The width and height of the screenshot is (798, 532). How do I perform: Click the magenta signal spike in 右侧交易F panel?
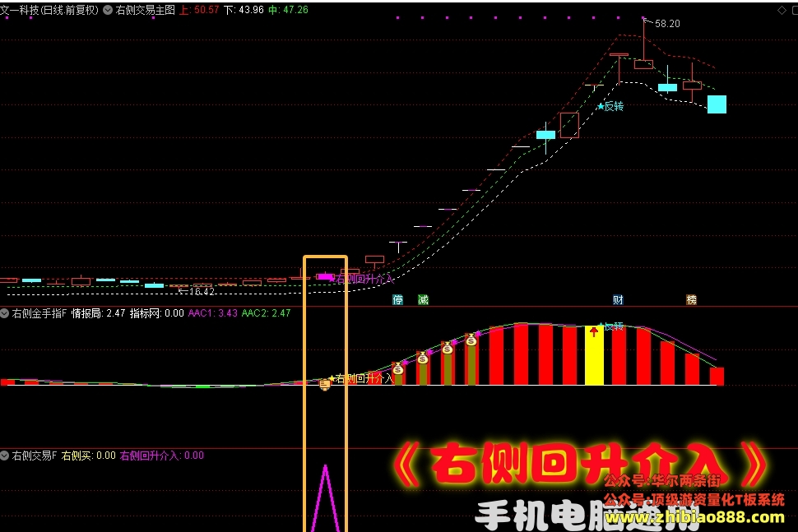325,498
